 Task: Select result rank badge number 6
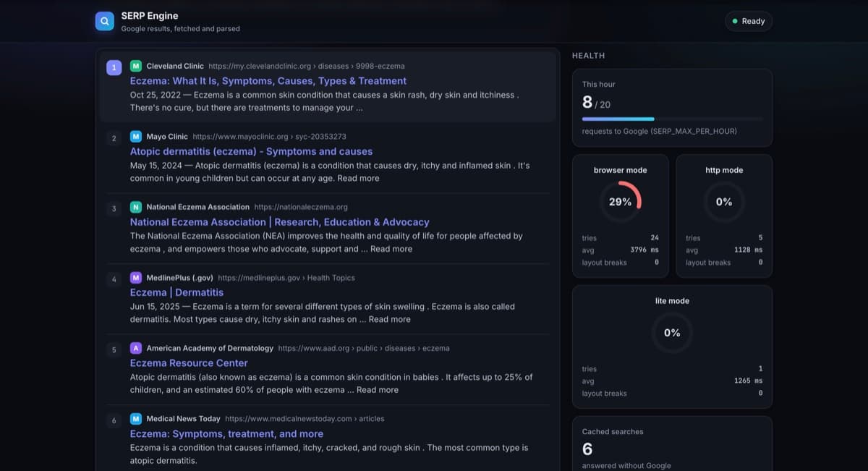click(x=114, y=420)
